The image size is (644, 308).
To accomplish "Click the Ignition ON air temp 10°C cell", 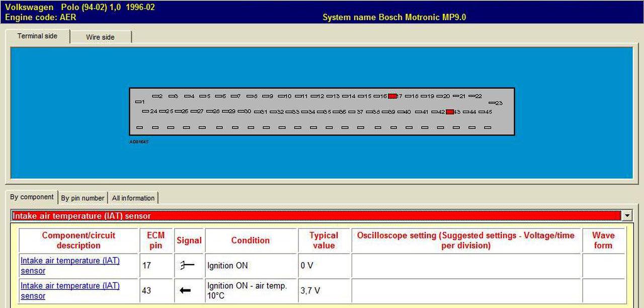I will pos(251,291).
